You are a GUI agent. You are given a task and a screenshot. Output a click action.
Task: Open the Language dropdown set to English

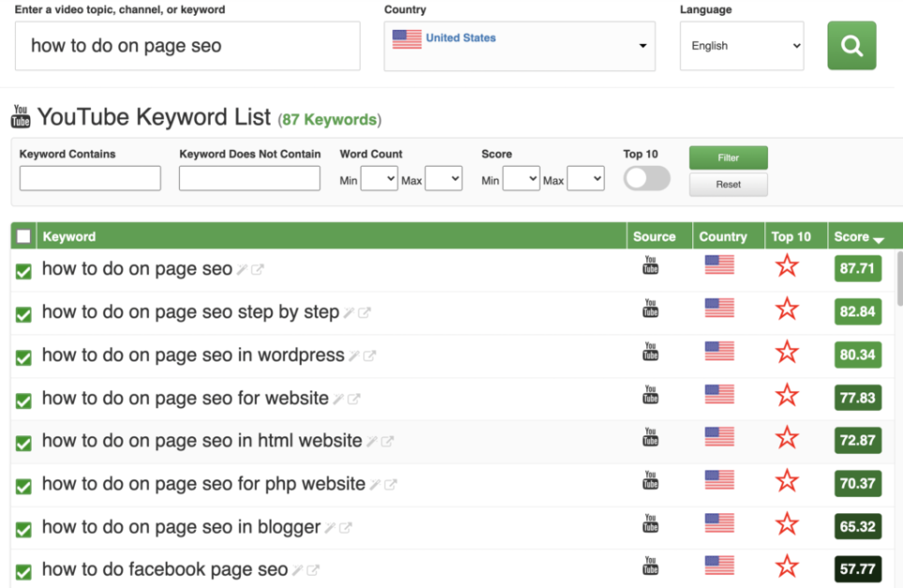pyautogui.click(x=741, y=46)
